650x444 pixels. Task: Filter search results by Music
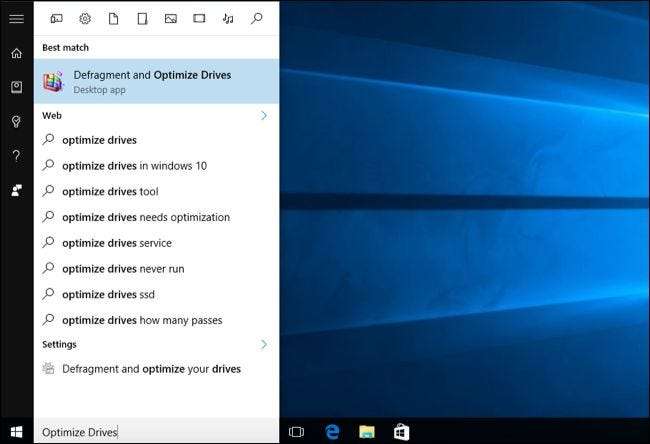[228, 18]
